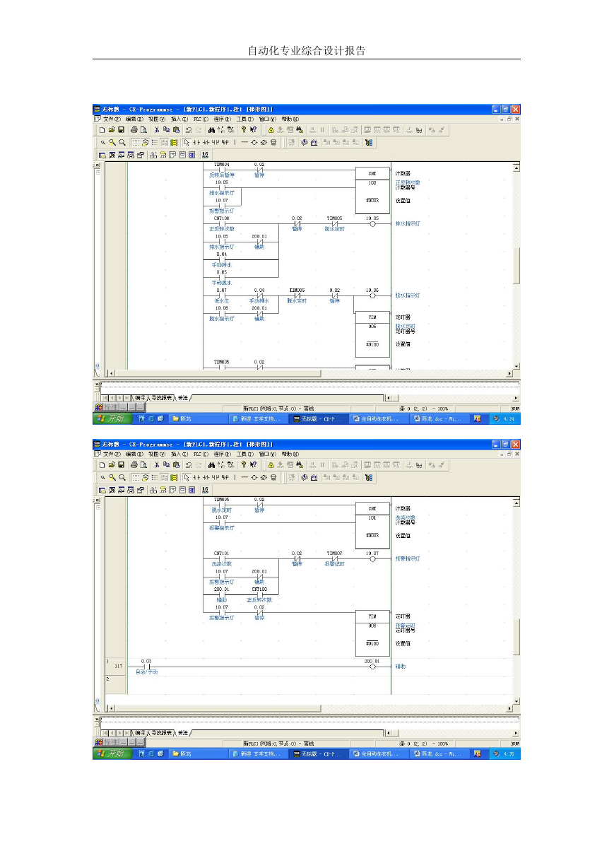This screenshot has width=614, height=868.
Task: Click the New file icon in upper CX-Programmer window
Action: pos(102,130)
